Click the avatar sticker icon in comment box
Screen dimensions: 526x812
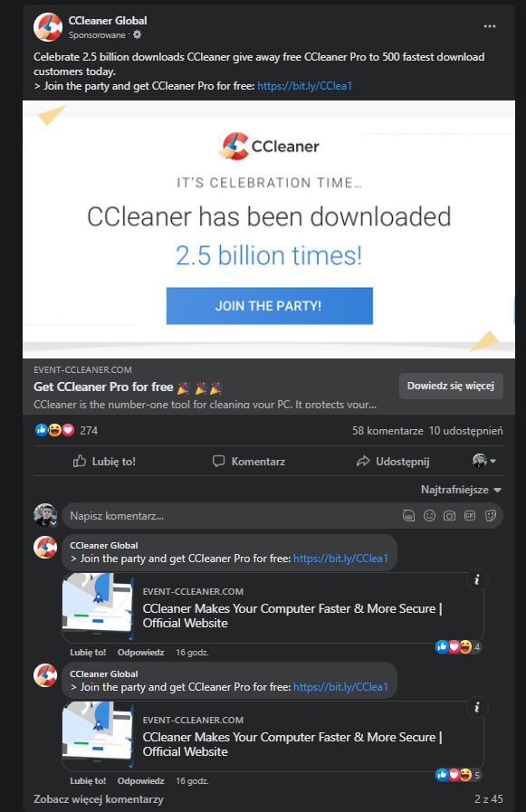coord(408,515)
